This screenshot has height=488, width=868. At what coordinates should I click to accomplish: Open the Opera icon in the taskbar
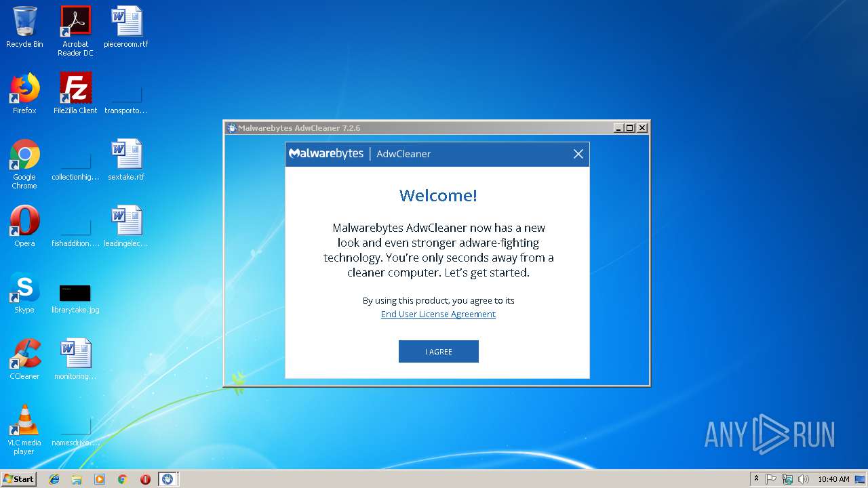click(x=145, y=479)
